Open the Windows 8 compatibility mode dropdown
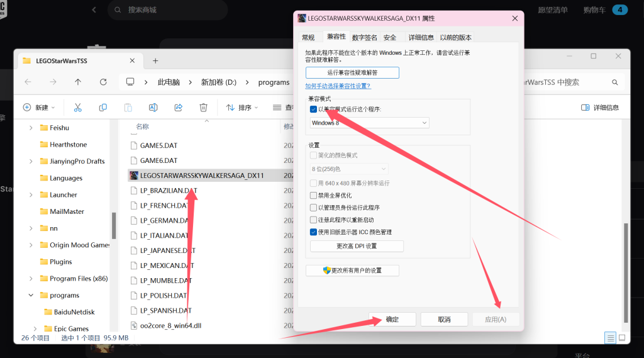Viewport: 644px width, 358px height. click(369, 123)
